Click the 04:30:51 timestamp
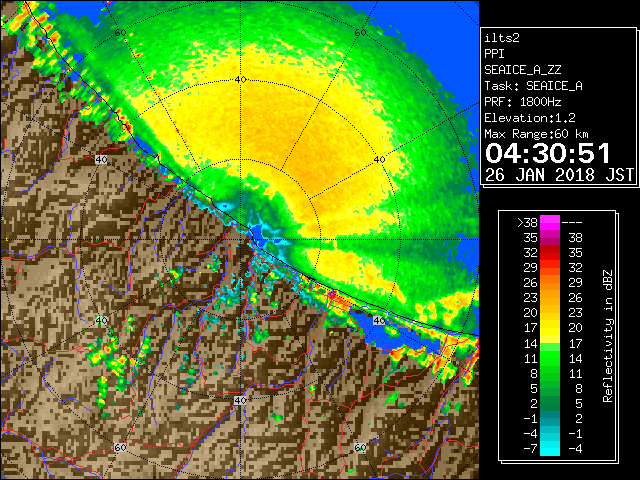 tap(547, 153)
